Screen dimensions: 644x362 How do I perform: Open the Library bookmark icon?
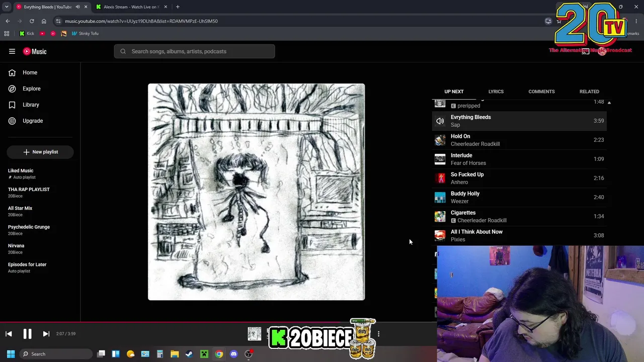coord(12,105)
